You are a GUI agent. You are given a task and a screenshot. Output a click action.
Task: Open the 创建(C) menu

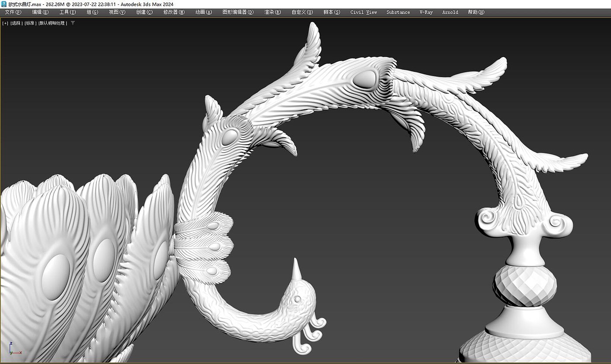tap(144, 12)
